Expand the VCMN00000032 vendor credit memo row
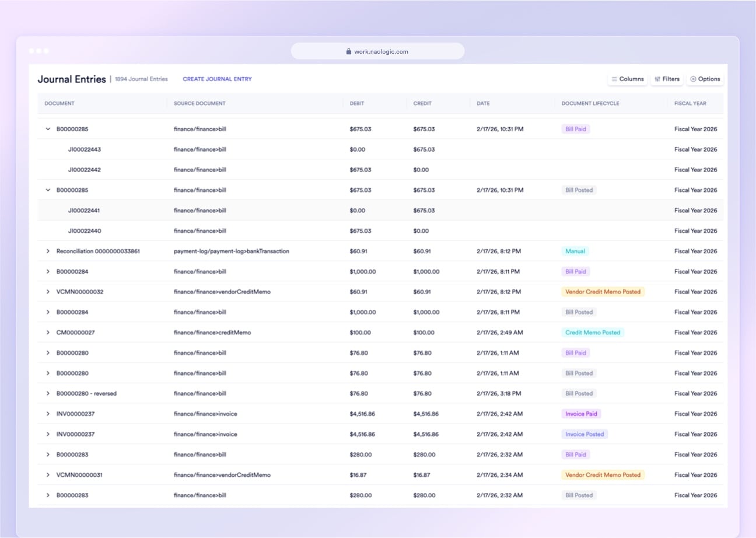 point(48,291)
